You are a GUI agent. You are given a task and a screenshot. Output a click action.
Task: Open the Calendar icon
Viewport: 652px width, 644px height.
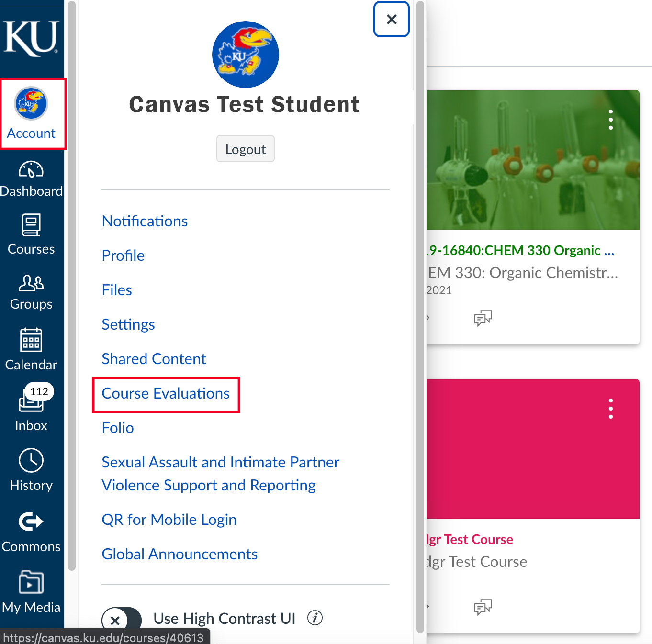[31, 348]
